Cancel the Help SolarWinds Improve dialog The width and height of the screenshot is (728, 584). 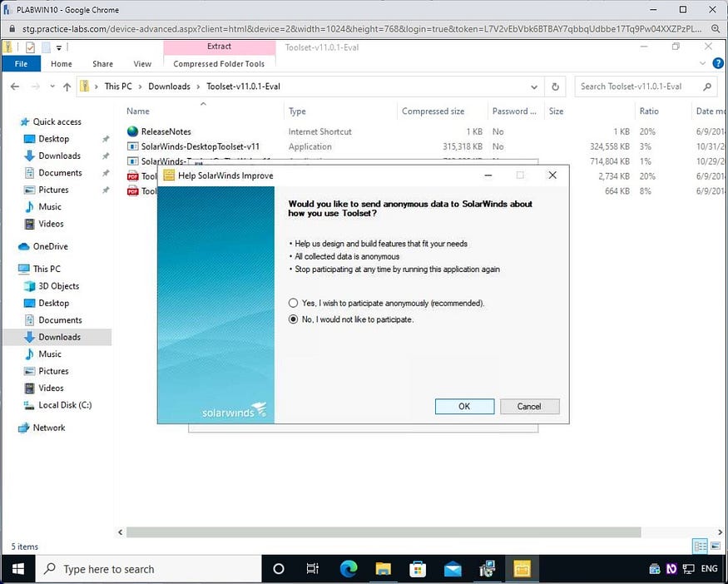(529, 406)
